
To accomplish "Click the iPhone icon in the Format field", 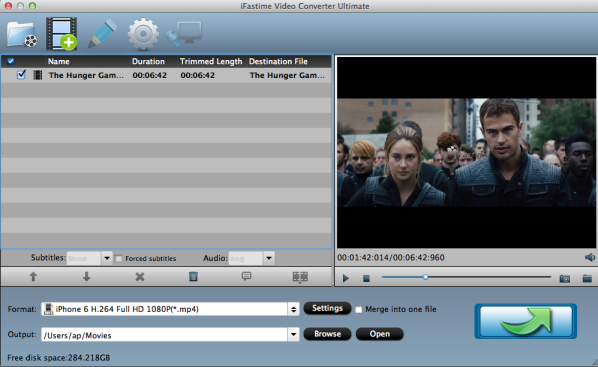I will pyautogui.click(x=48, y=309).
